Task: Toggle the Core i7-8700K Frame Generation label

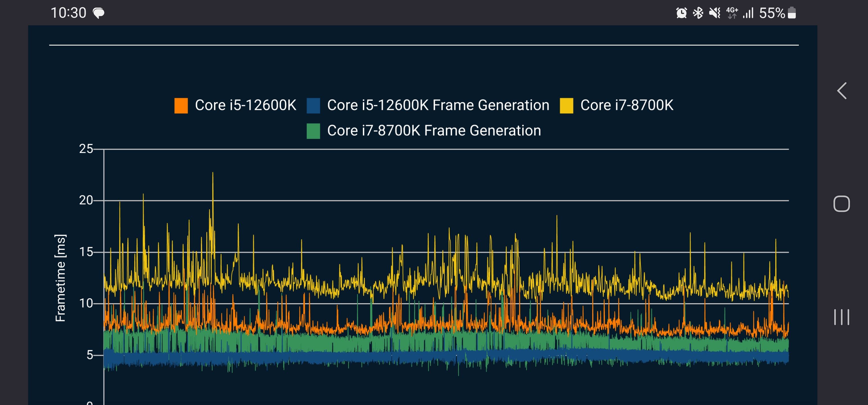Action: 434,130
